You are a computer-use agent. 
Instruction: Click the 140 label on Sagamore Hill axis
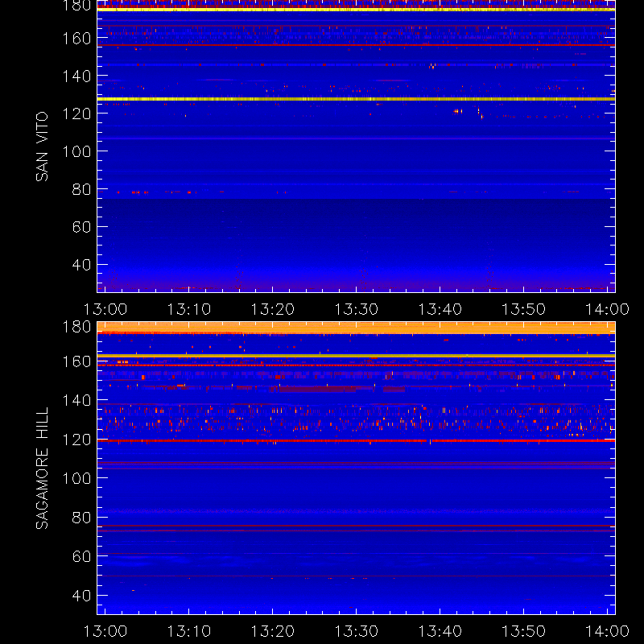click(76, 400)
